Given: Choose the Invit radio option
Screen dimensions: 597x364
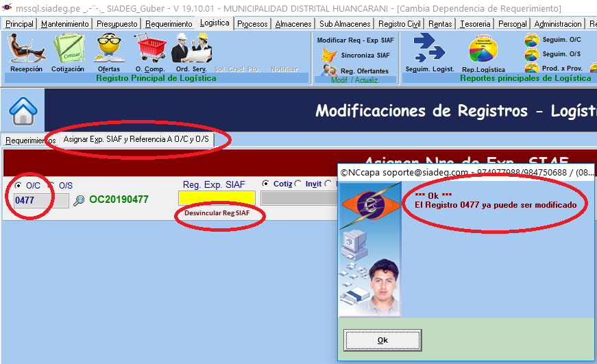Looking at the screenshot, I should click(x=298, y=184).
